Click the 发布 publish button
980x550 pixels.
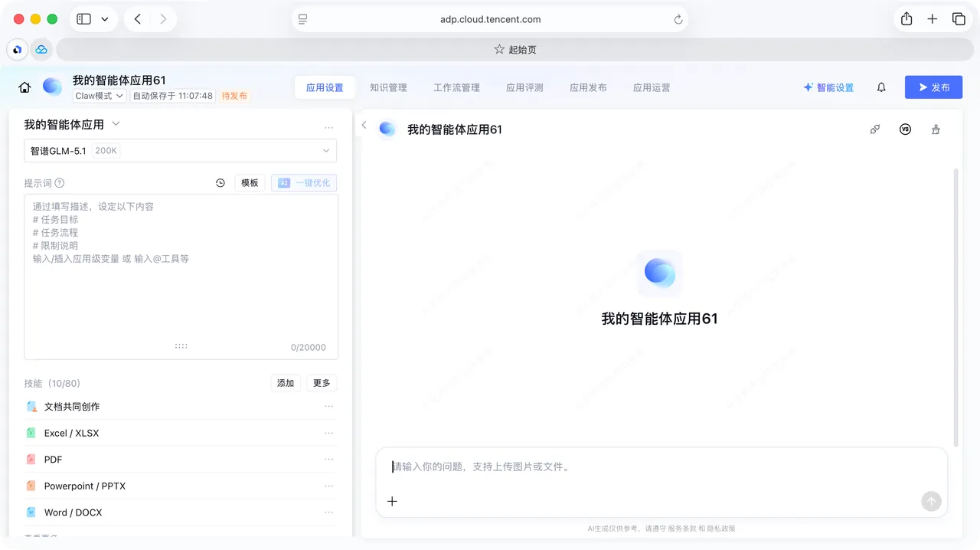(x=933, y=87)
